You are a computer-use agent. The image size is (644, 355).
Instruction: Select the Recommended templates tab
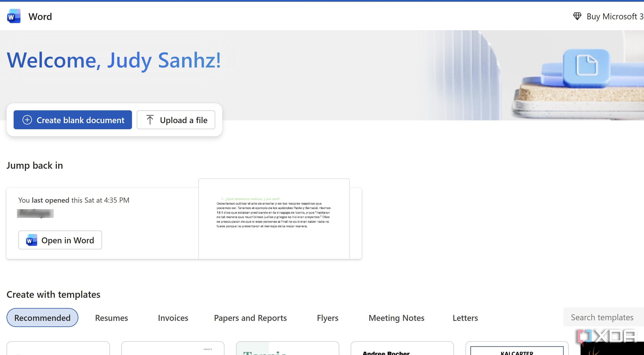click(x=42, y=318)
